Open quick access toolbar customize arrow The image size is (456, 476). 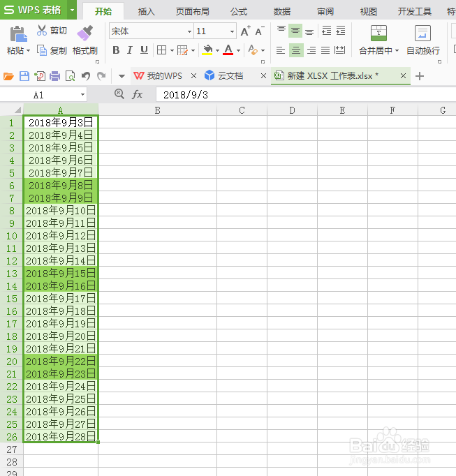(x=122, y=76)
